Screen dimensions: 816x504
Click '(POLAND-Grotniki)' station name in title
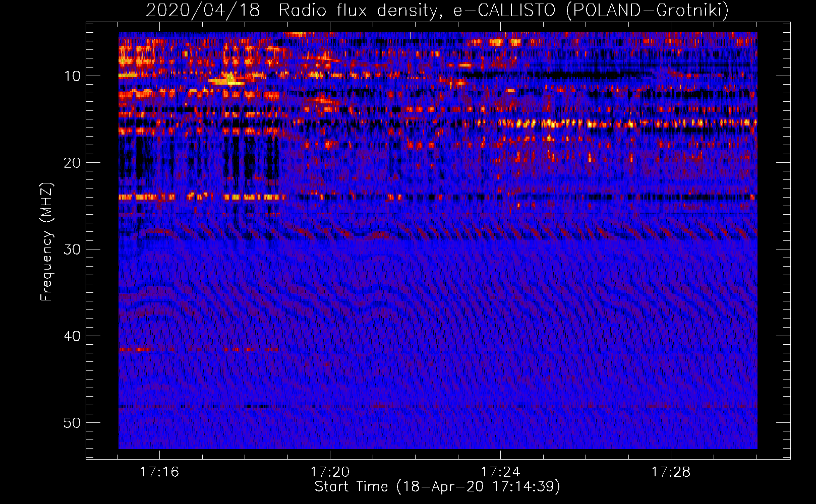(x=648, y=10)
